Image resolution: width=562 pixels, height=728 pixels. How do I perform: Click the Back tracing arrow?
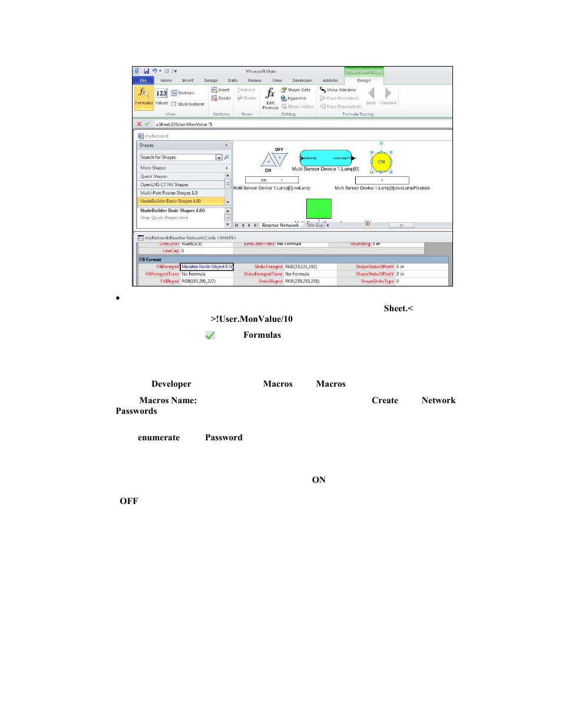(x=371, y=95)
